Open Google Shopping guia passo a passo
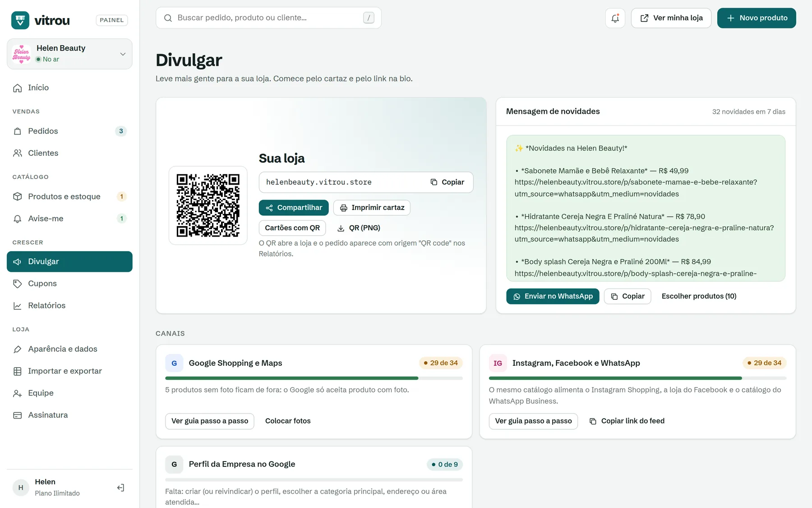The image size is (812, 508). 210,421
